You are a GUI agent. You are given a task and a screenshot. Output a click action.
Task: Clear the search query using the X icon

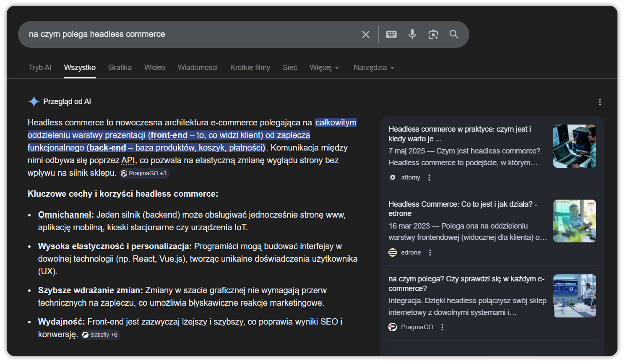pyautogui.click(x=365, y=34)
